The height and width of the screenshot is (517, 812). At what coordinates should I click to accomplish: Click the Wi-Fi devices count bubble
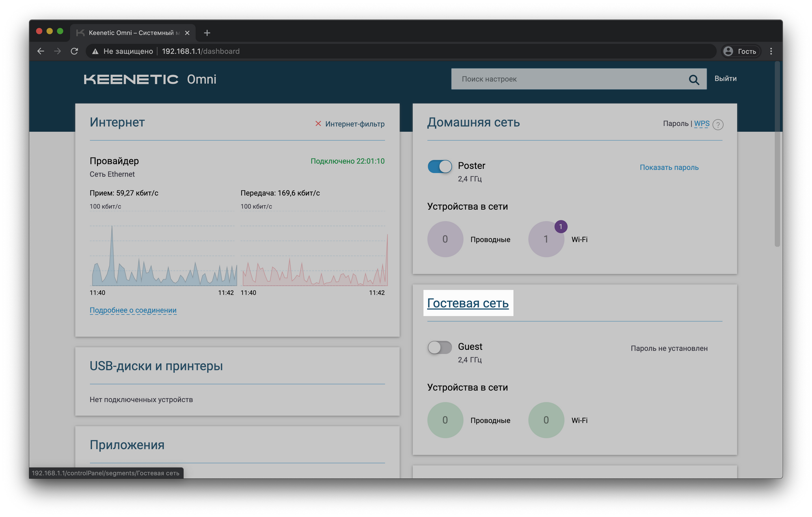point(544,239)
